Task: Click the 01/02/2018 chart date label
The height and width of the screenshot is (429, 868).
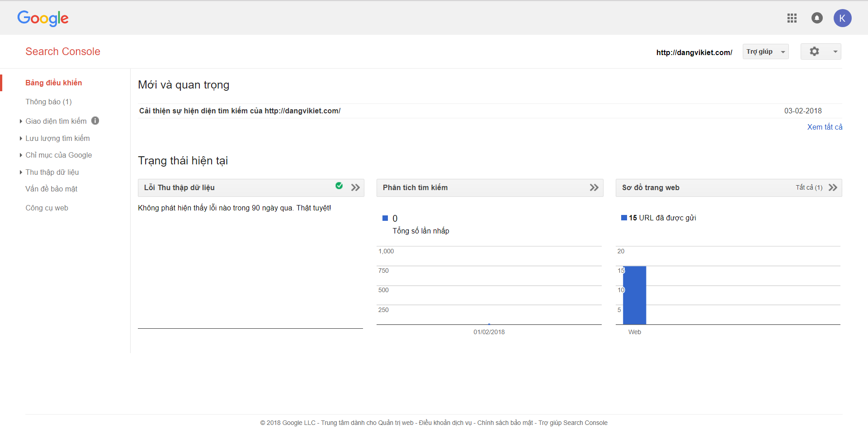Action: pos(489,332)
